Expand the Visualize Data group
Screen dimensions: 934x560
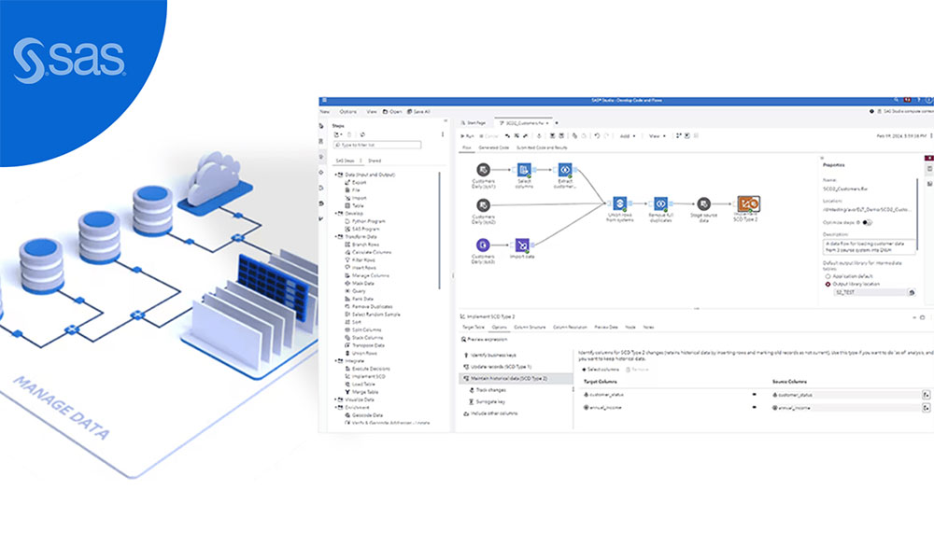pos(336,399)
